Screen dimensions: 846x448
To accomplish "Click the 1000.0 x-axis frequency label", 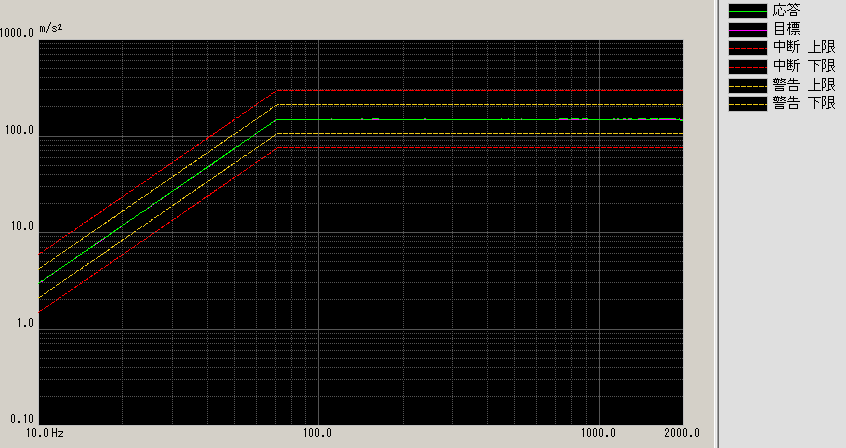I will pos(598,433).
